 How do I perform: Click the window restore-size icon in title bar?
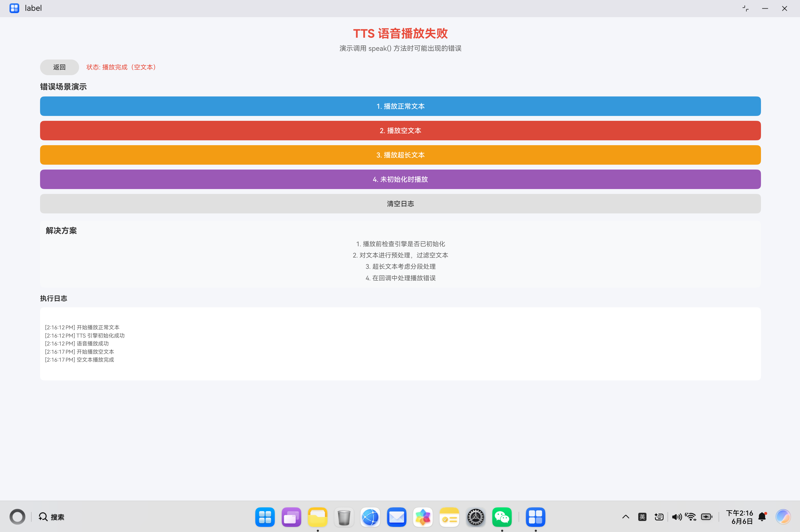tap(745, 8)
